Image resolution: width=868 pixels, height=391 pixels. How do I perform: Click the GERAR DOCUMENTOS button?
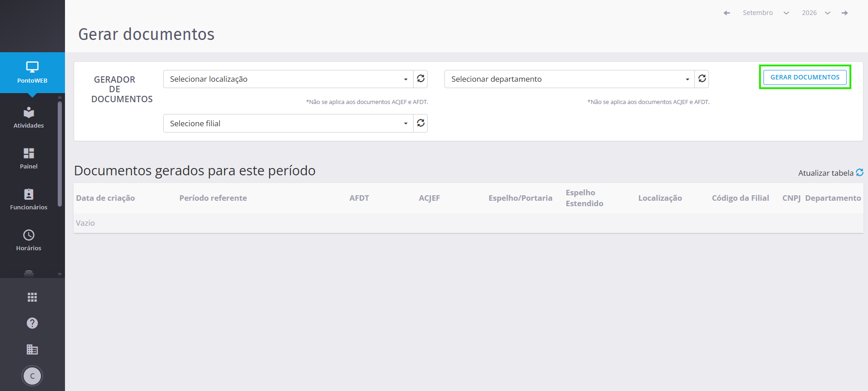[805, 77]
